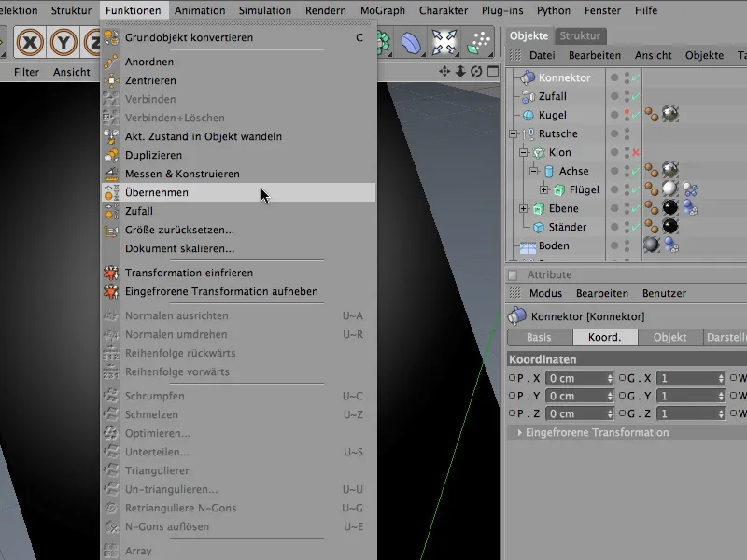Open the Basis attribute tab

coord(540,337)
